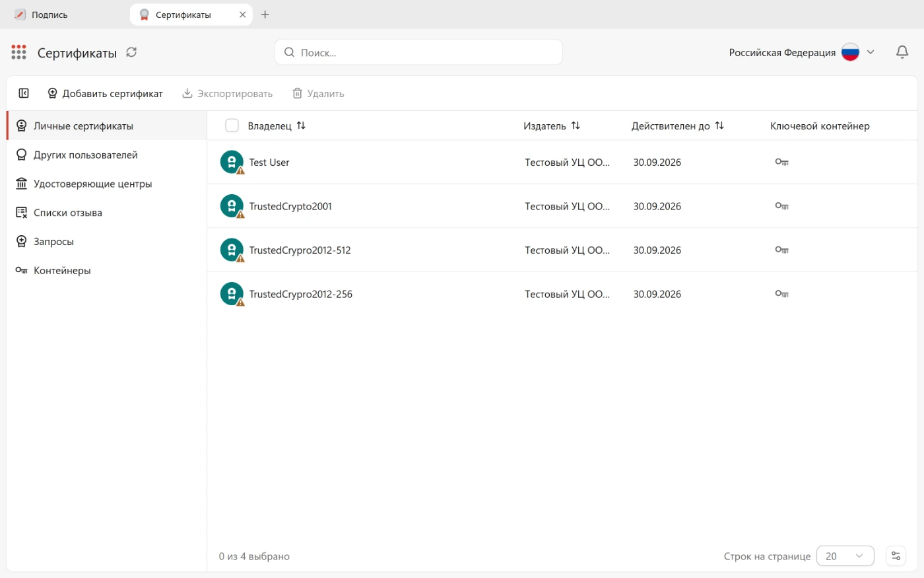Switch to the Подпись tab

point(49,15)
